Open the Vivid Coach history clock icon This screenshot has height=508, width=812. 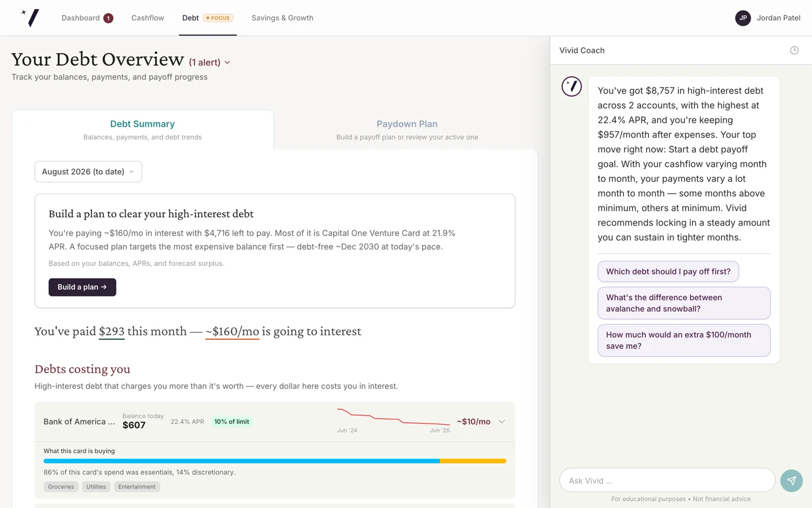(x=794, y=50)
